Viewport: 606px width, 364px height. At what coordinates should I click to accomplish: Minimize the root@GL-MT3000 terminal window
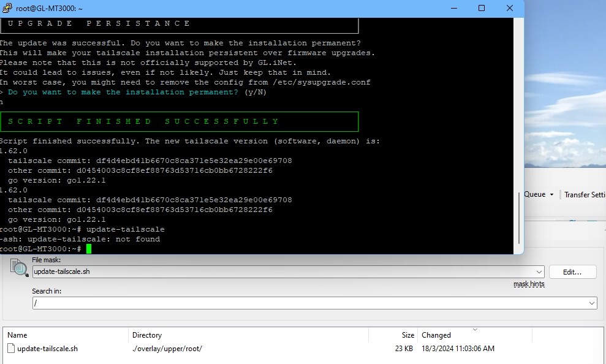point(454,8)
